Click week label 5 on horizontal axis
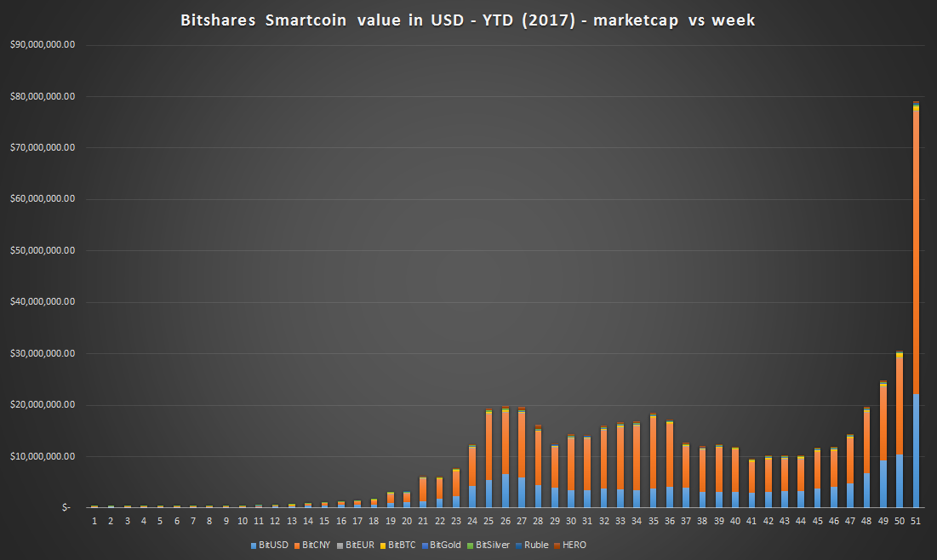The width and height of the screenshot is (937, 560). (x=160, y=521)
